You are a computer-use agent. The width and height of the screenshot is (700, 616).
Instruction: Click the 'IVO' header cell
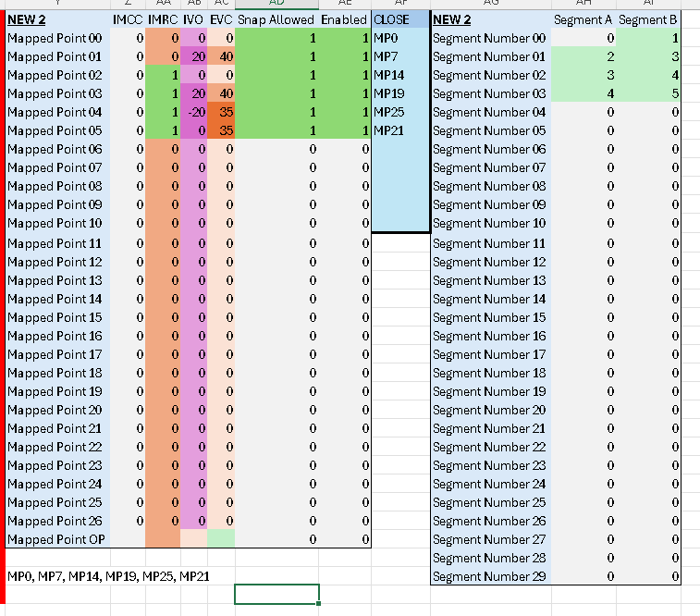194,19
